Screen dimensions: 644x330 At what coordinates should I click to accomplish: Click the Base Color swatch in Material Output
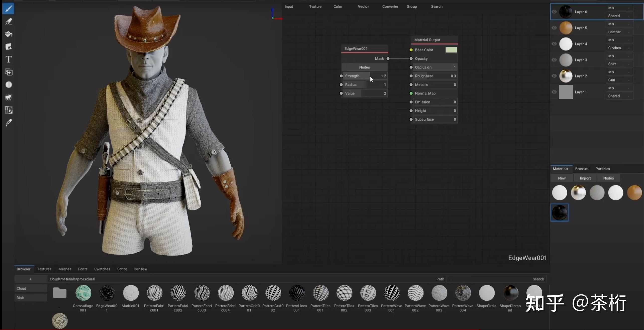click(451, 50)
